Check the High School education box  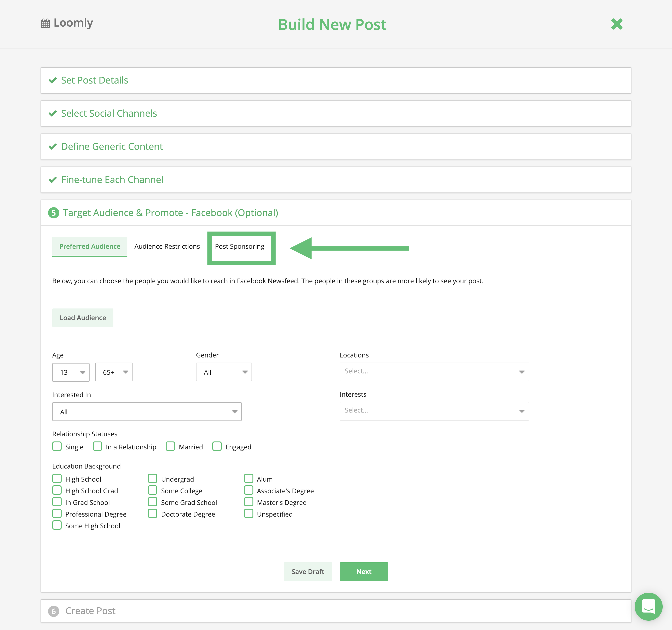(x=57, y=479)
